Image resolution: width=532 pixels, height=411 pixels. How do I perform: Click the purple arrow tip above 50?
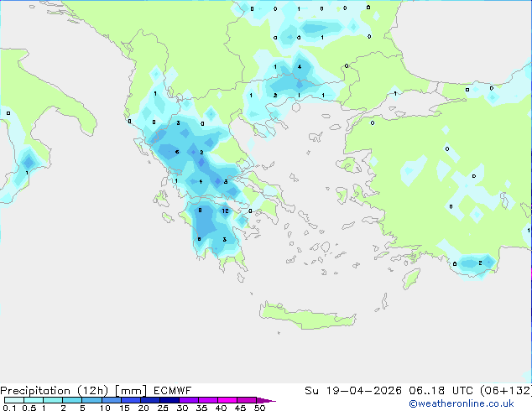pyautogui.click(x=266, y=400)
